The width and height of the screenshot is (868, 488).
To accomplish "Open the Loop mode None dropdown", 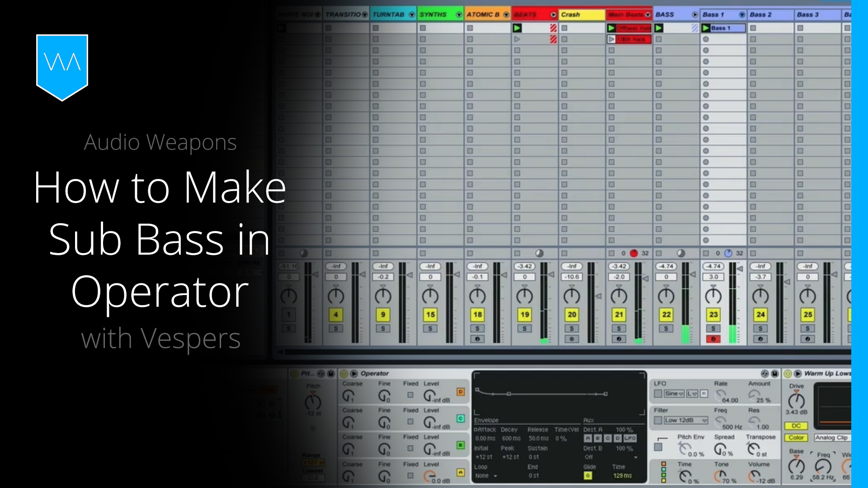I will tap(486, 476).
